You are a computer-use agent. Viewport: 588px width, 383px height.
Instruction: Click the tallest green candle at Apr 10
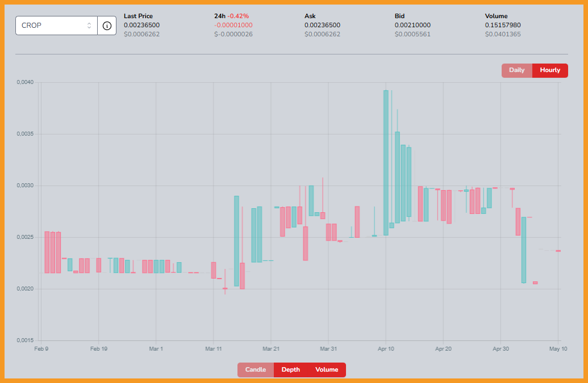point(386,162)
